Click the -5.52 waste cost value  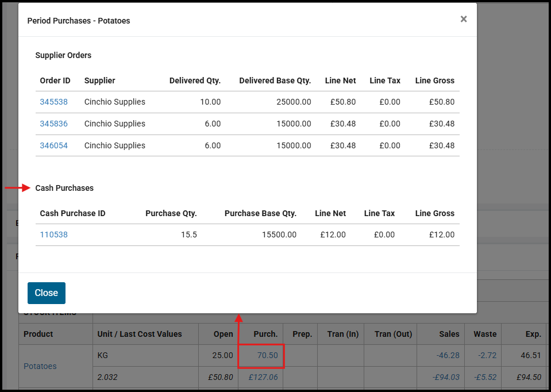coord(486,377)
